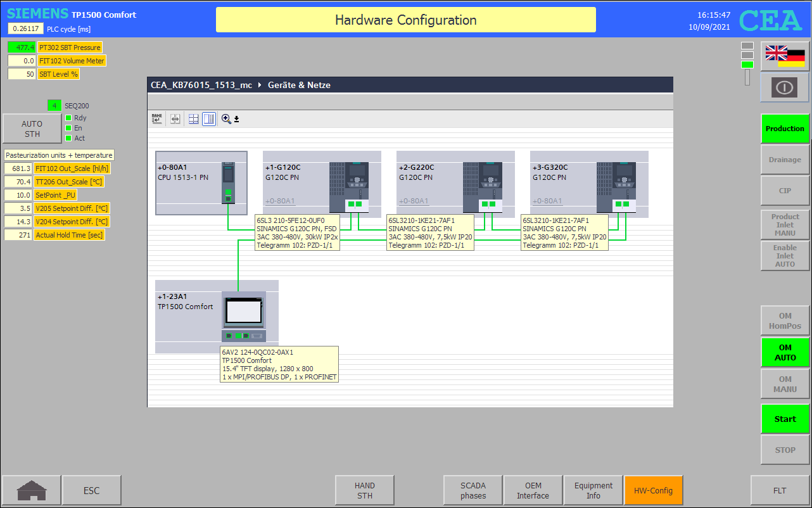Click the Hardware Configuration title banner
This screenshot has width=812, height=508.
[x=405, y=20]
